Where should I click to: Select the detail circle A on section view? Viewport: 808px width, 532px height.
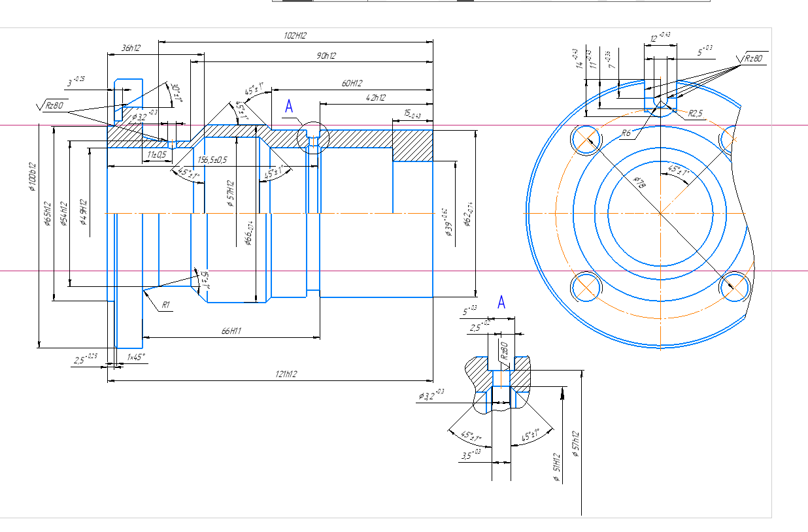[312, 137]
